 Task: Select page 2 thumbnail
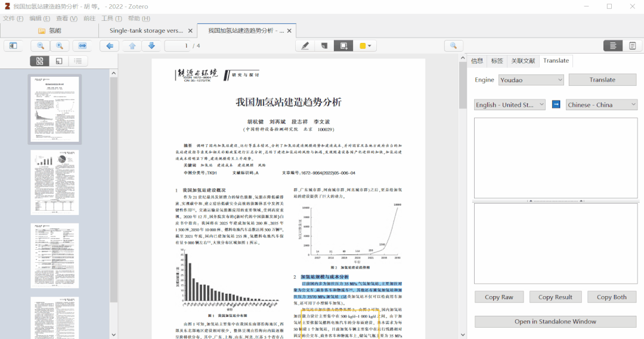55,182
